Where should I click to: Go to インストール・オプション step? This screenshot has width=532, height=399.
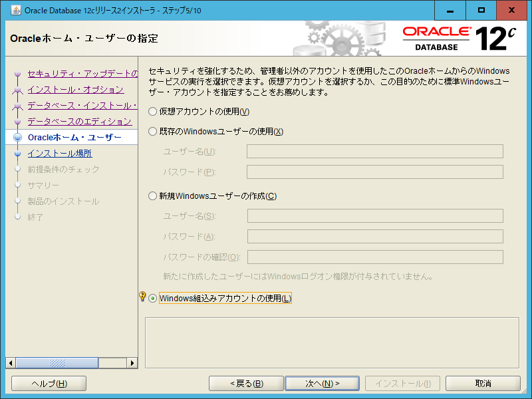click(x=76, y=90)
